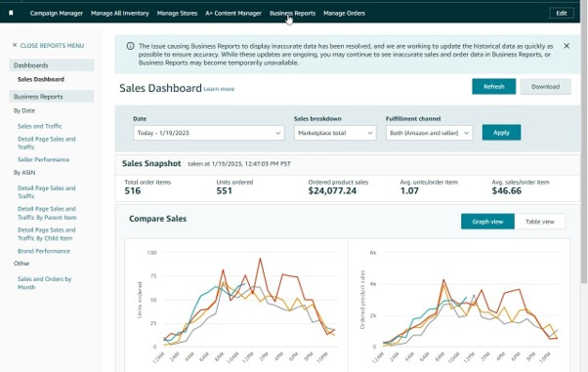Click the Compare Sales heading
588x372 pixels.
(157, 219)
